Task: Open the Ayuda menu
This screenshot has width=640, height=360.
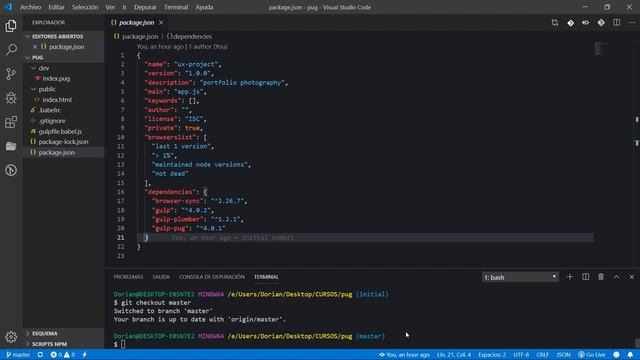Action: coord(204,7)
